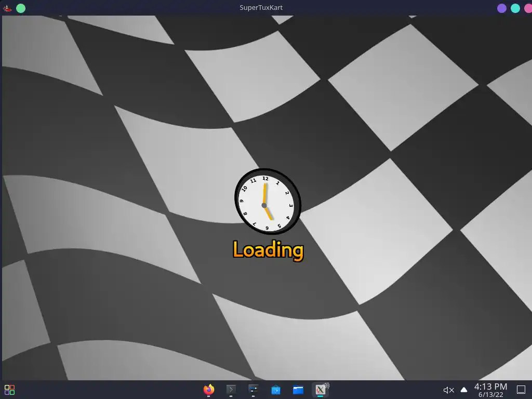
Task: Show desktop using the taskbar corner icon
Action: (521, 390)
